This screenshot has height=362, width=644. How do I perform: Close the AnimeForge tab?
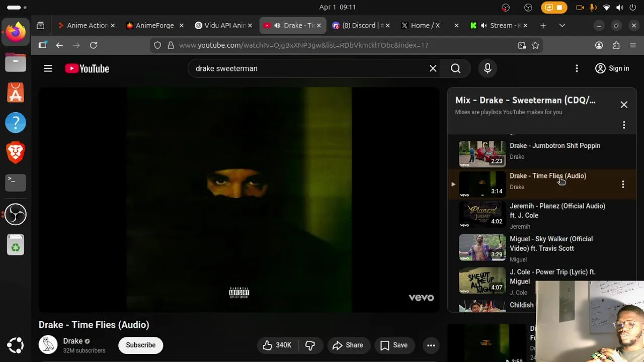tap(181, 25)
